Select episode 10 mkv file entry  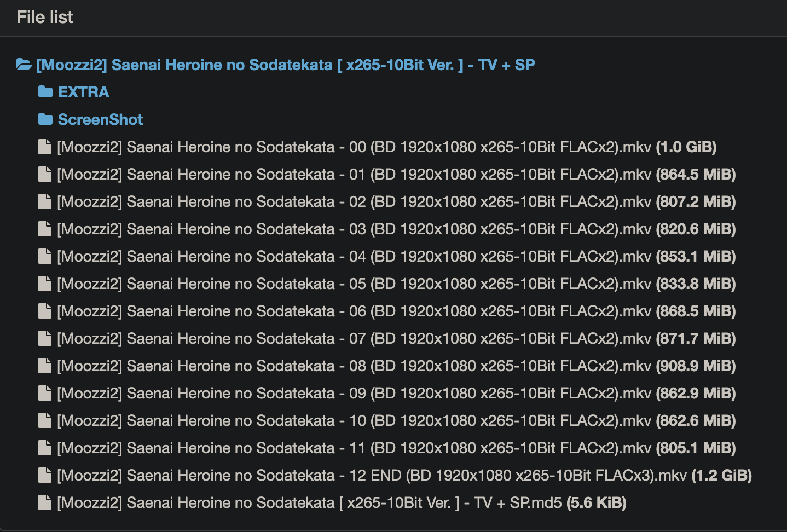[354, 420]
